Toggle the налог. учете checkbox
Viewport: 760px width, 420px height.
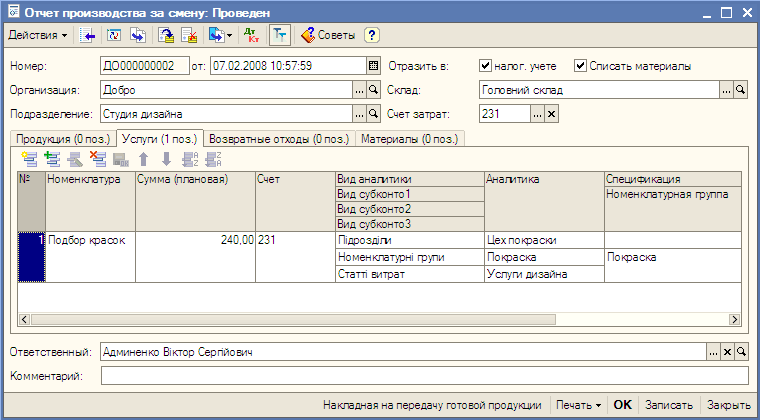[x=486, y=66]
